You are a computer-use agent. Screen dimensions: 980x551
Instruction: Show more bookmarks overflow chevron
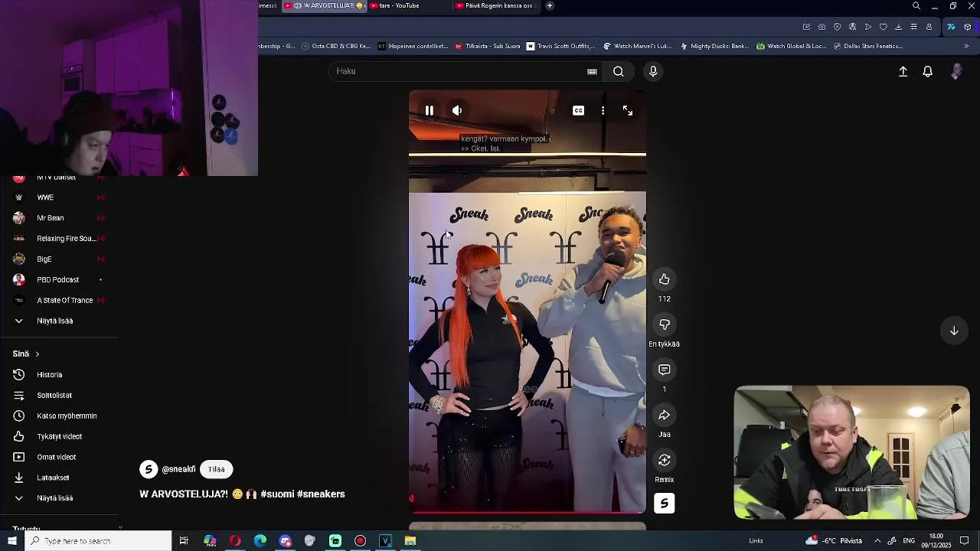coord(966,46)
